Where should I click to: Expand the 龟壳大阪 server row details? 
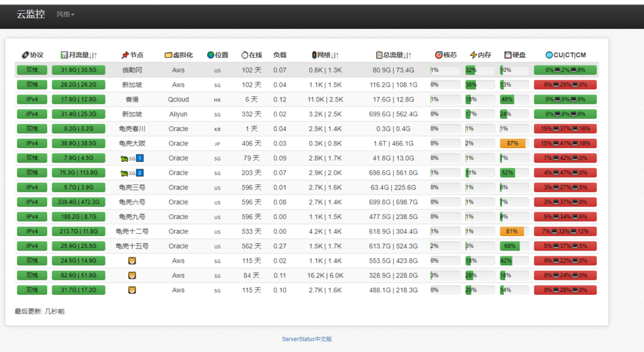pos(132,144)
